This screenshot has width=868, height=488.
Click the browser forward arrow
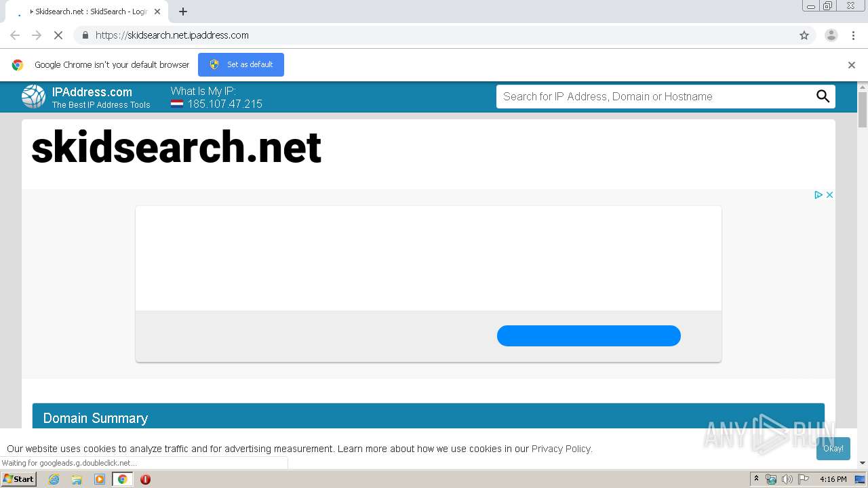[37, 35]
